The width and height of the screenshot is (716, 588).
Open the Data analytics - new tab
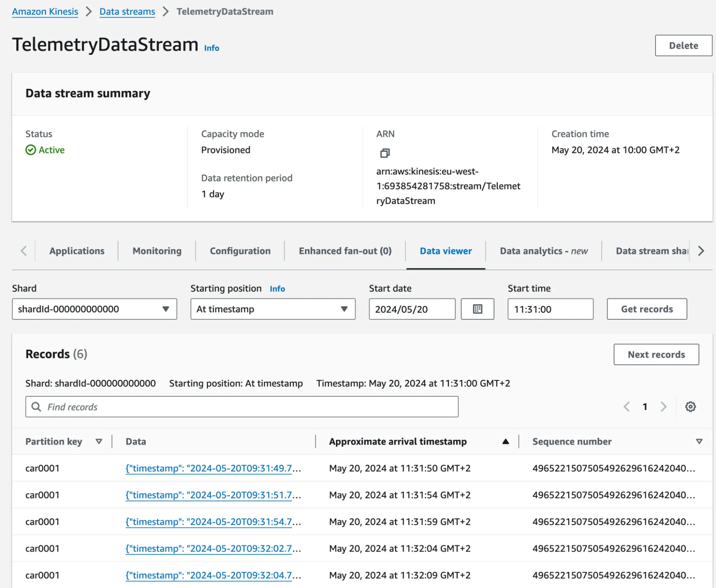coord(544,251)
